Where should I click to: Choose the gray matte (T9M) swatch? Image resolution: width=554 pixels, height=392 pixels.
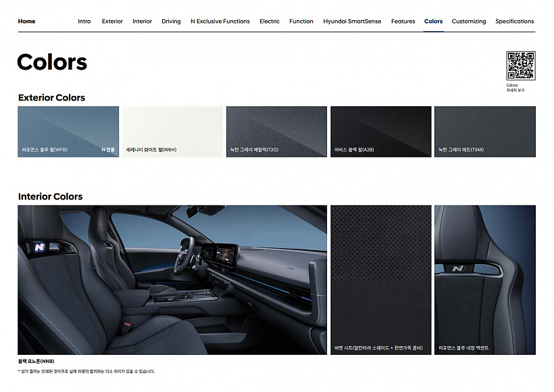(485, 132)
